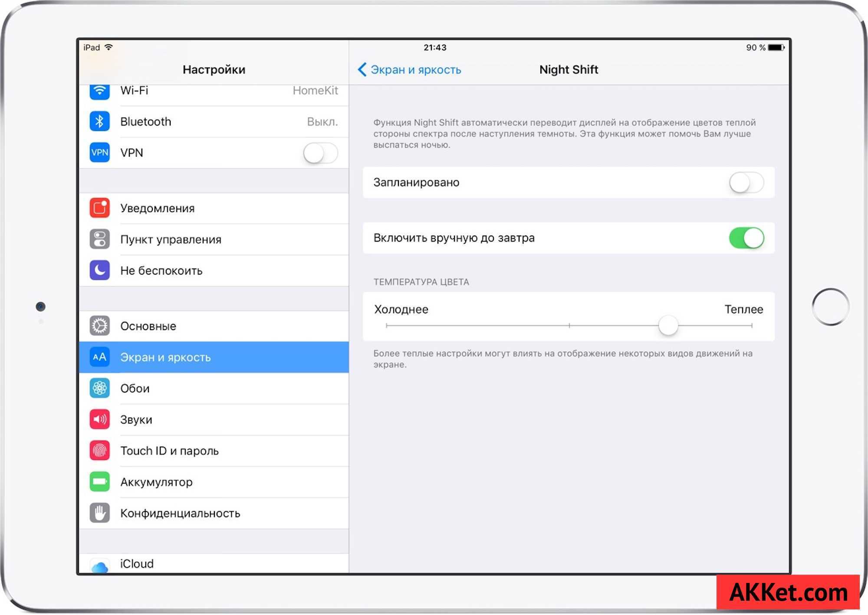The width and height of the screenshot is (868, 615).
Task: Open Уведомления settings
Action: click(x=214, y=209)
